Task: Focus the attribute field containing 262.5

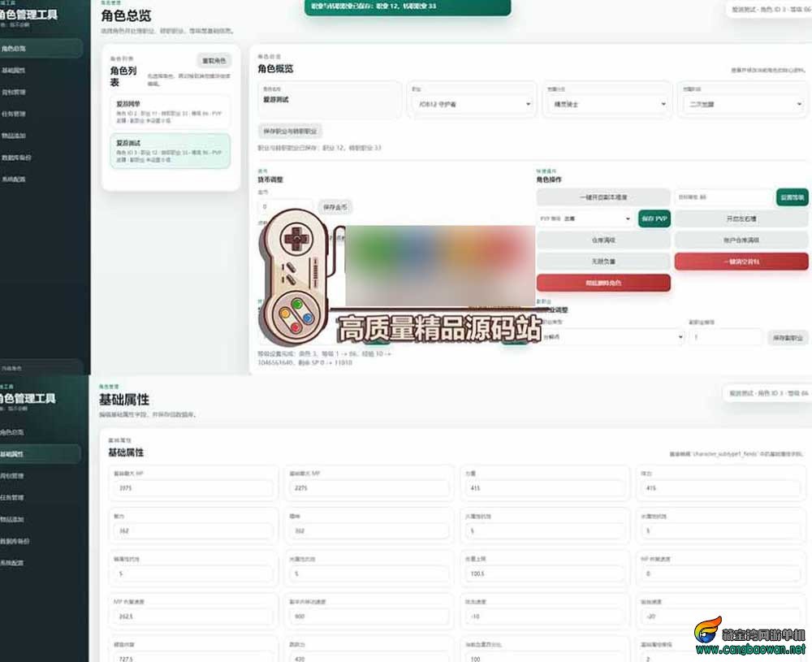Action: tap(192, 617)
